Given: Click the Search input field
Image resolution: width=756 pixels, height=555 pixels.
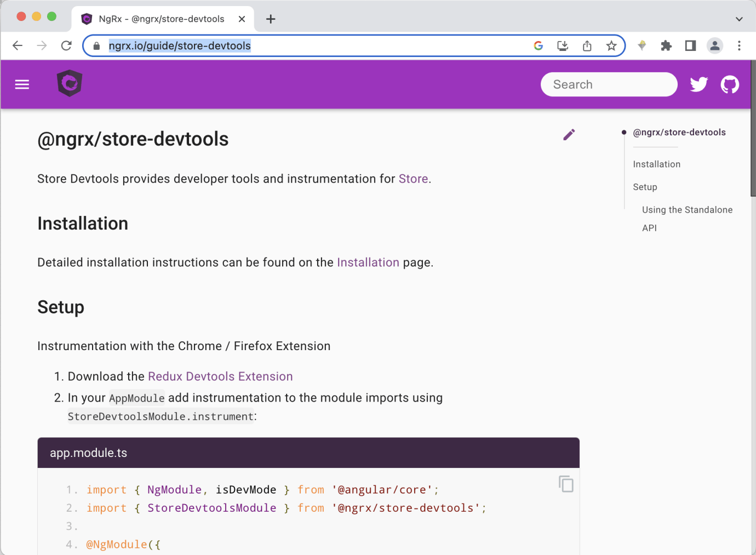Looking at the screenshot, I should [609, 84].
